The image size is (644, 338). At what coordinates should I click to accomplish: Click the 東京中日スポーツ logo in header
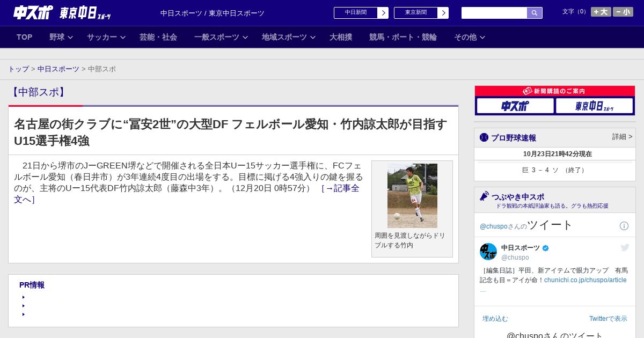(x=85, y=13)
